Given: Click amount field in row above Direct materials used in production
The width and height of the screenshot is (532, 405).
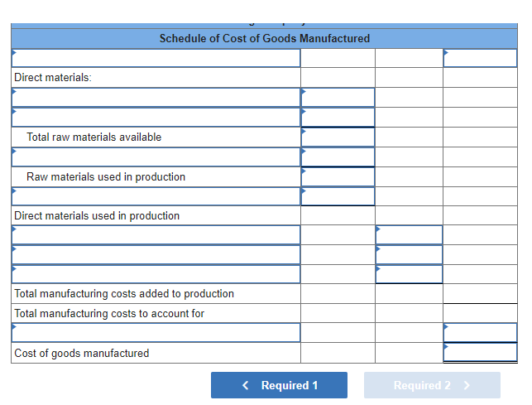Looking at the screenshot, I should tap(338, 196).
